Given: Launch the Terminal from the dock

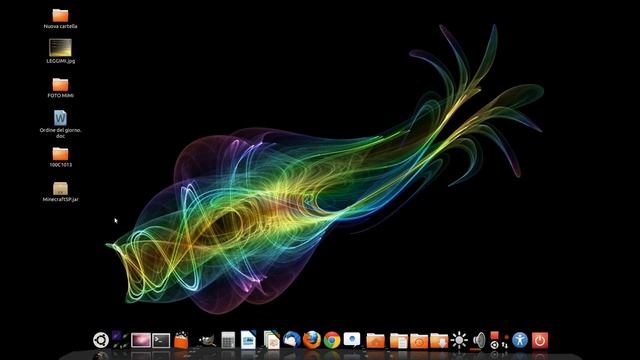Looking at the screenshot, I should tap(161, 340).
